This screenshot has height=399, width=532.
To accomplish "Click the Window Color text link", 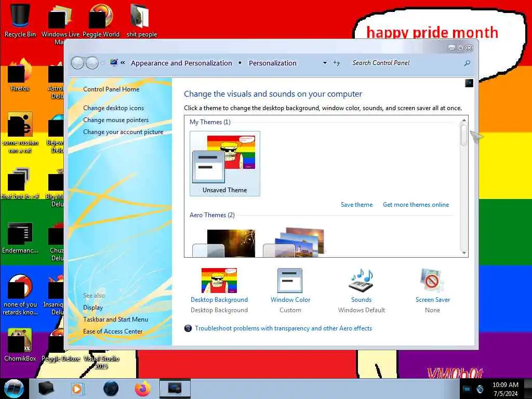I will coord(290,300).
